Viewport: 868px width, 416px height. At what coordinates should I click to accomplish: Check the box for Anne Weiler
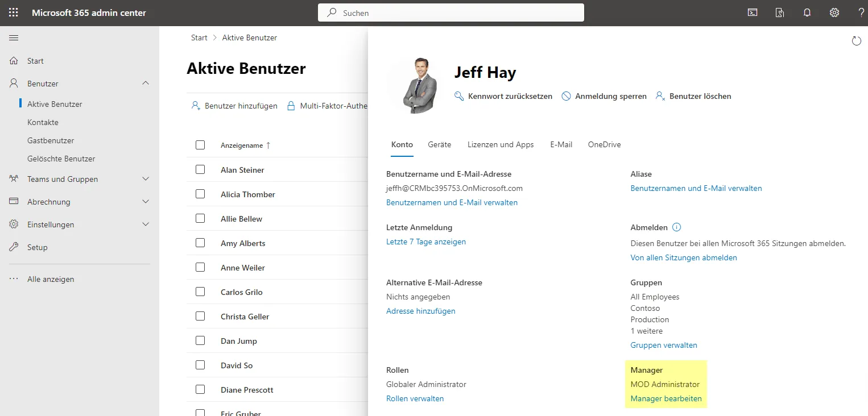pos(200,267)
